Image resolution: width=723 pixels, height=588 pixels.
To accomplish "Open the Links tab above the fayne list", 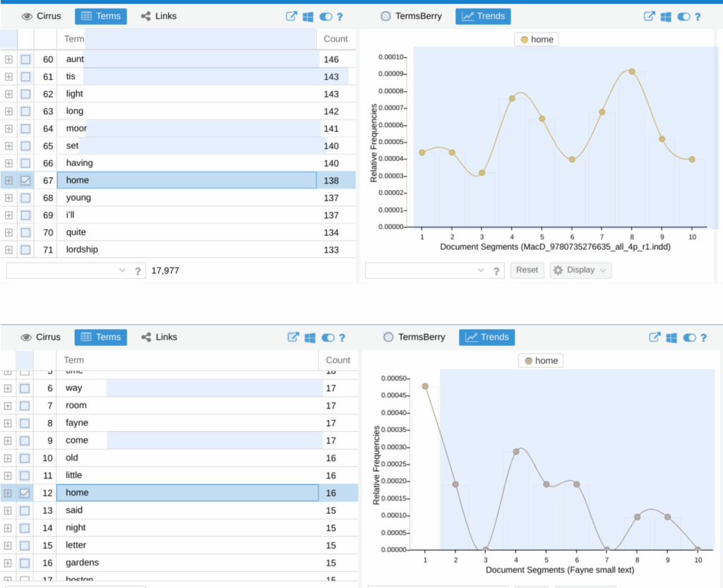I will 159,337.
